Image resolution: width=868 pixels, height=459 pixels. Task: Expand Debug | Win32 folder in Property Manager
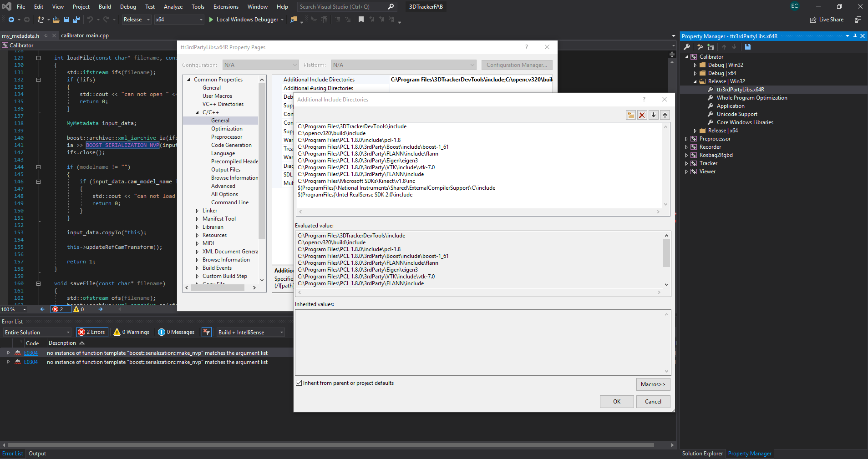pyautogui.click(x=695, y=65)
